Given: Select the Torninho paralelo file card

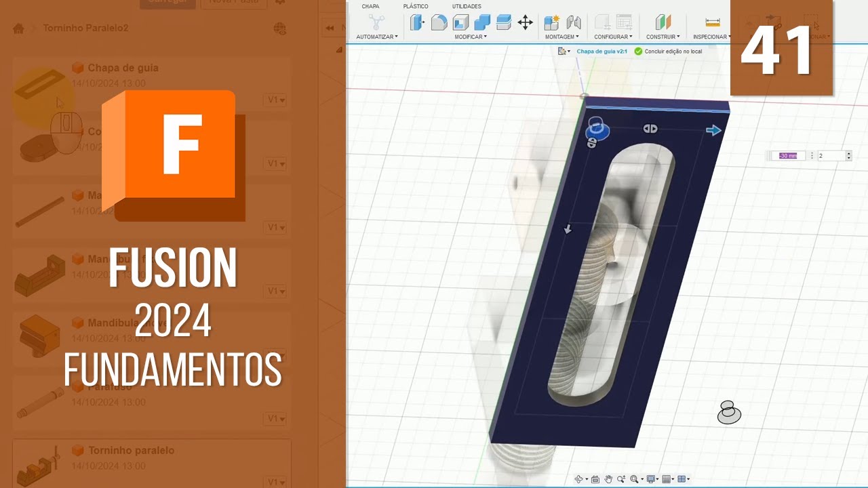Looking at the screenshot, I should 152,464.
